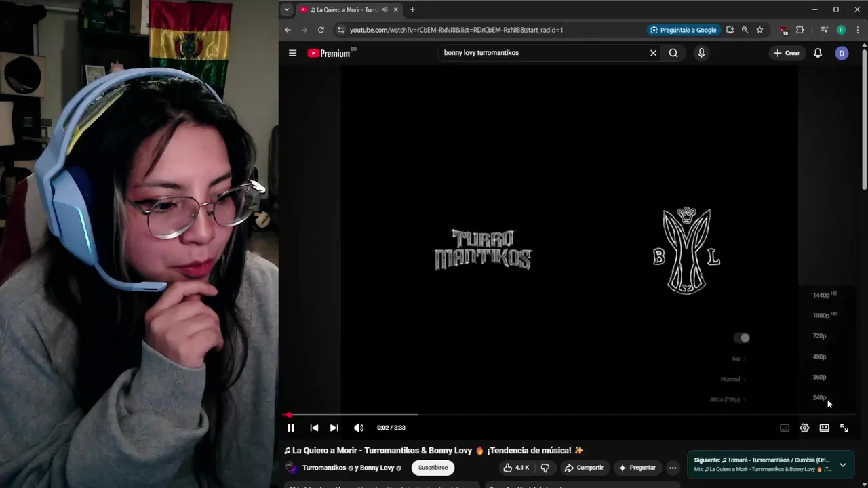Skip to next video

click(x=334, y=428)
